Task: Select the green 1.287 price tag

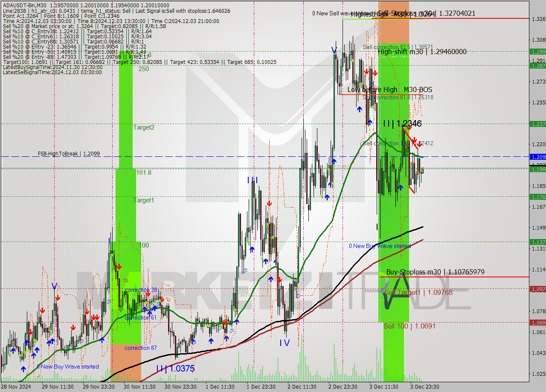Action: (x=537, y=66)
